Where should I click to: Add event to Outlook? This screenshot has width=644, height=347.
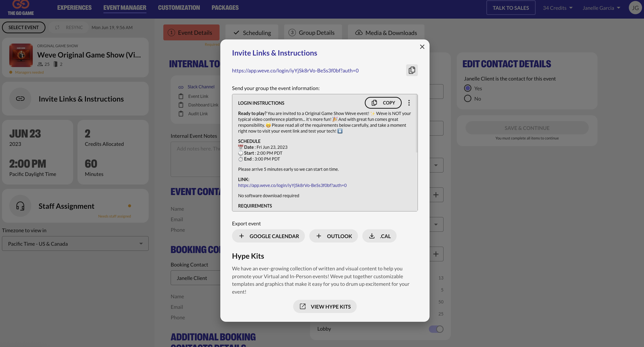click(x=333, y=236)
